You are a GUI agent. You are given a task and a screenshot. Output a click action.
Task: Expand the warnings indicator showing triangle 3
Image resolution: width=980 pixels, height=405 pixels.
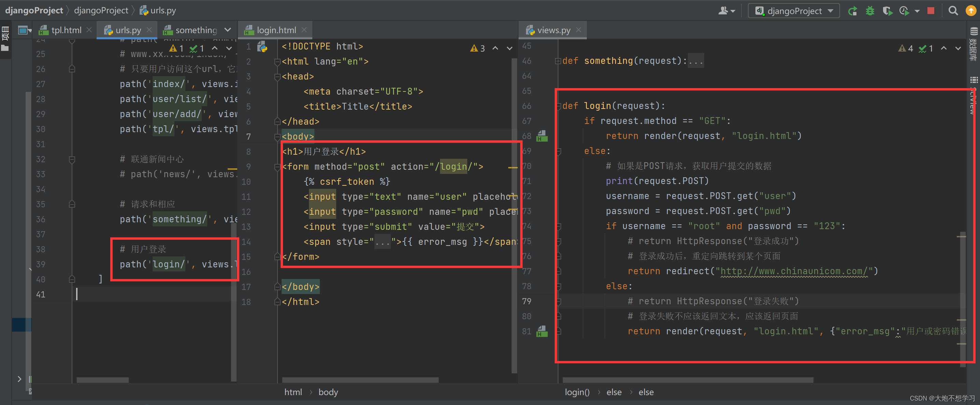[x=475, y=48]
